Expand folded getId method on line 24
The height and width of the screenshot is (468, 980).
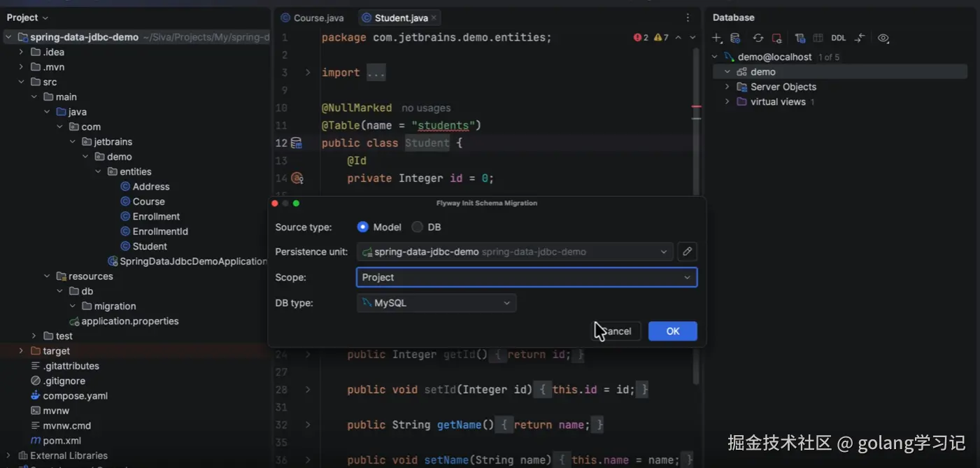[308, 355]
